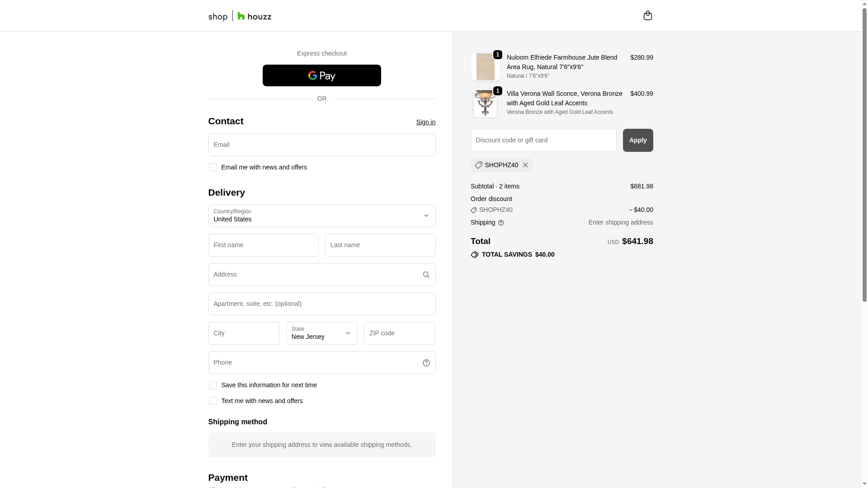Focus the Email input field
The width and height of the screenshot is (868, 488).
(x=321, y=145)
